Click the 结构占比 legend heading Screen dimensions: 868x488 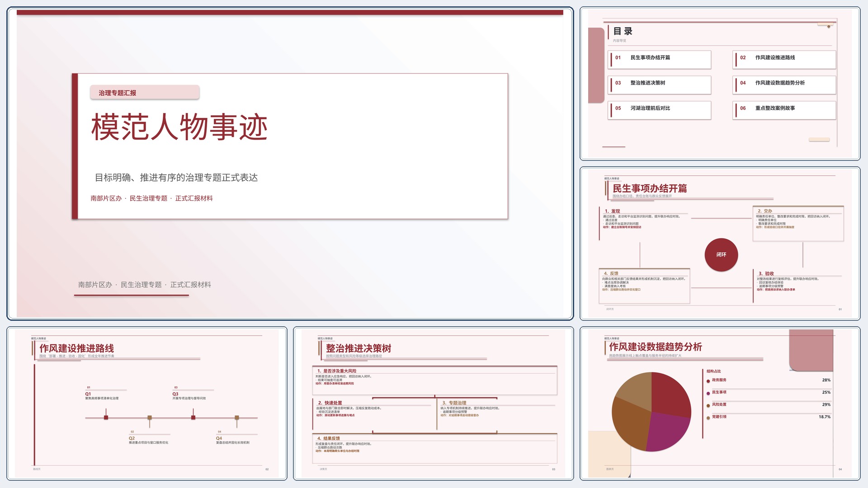click(714, 371)
